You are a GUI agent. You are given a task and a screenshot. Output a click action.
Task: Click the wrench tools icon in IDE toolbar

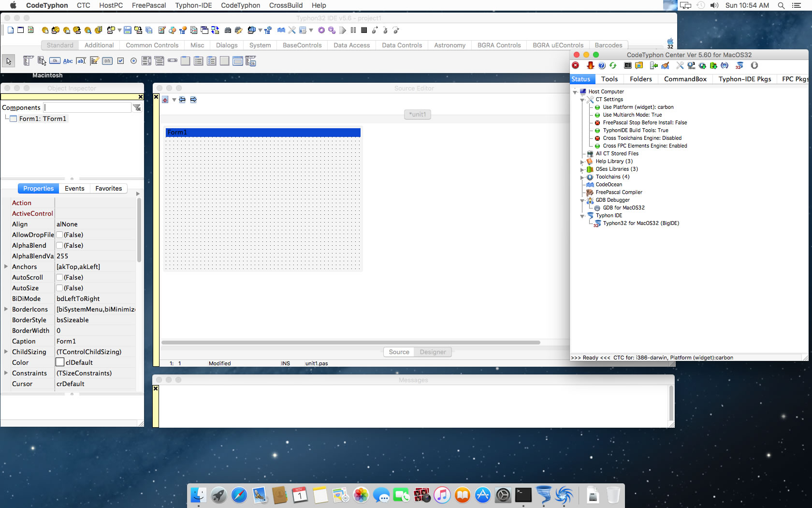point(292,30)
